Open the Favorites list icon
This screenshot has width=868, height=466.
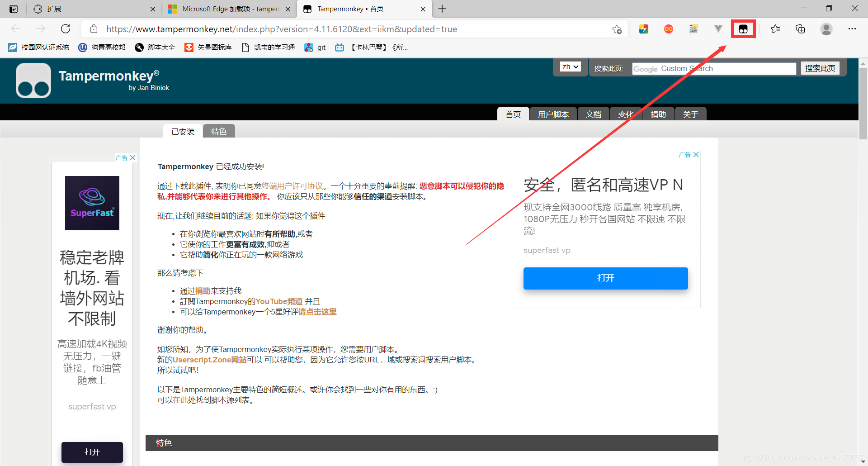(775, 29)
